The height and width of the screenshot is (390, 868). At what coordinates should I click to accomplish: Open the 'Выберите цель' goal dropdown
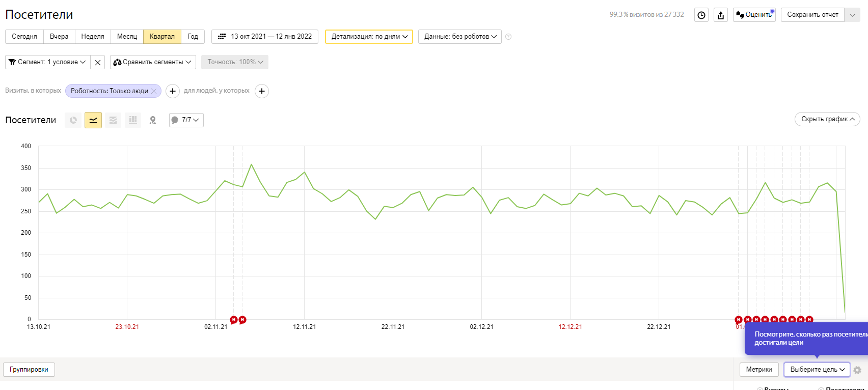pyautogui.click(x=817, y=370)
